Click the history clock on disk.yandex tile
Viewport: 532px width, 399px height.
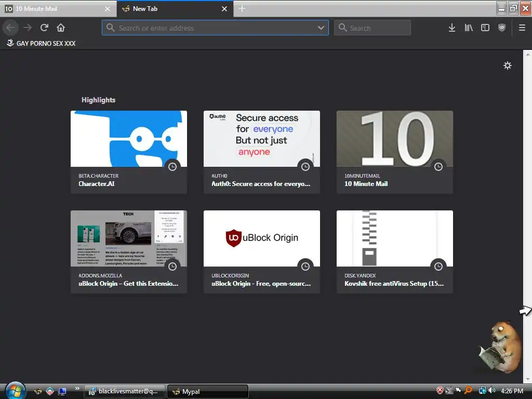coord(438,267)
